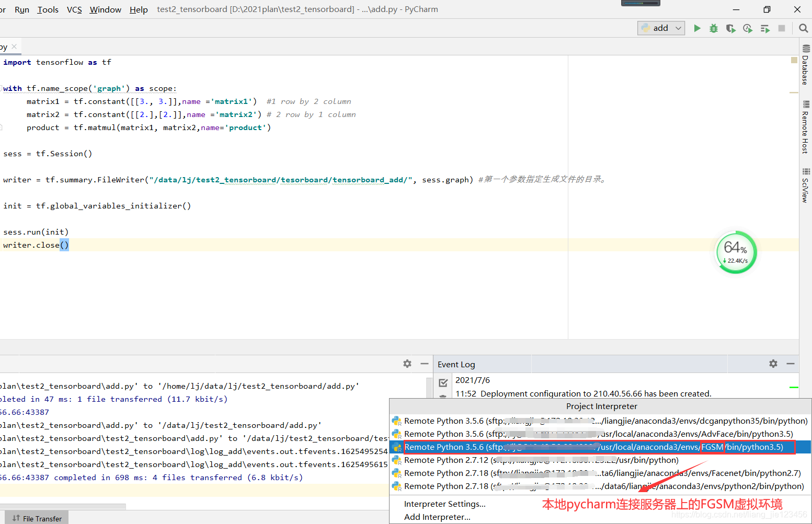Run the add configuration with green play
This screenshot has width=812, height=524.
tap(697, 28)
